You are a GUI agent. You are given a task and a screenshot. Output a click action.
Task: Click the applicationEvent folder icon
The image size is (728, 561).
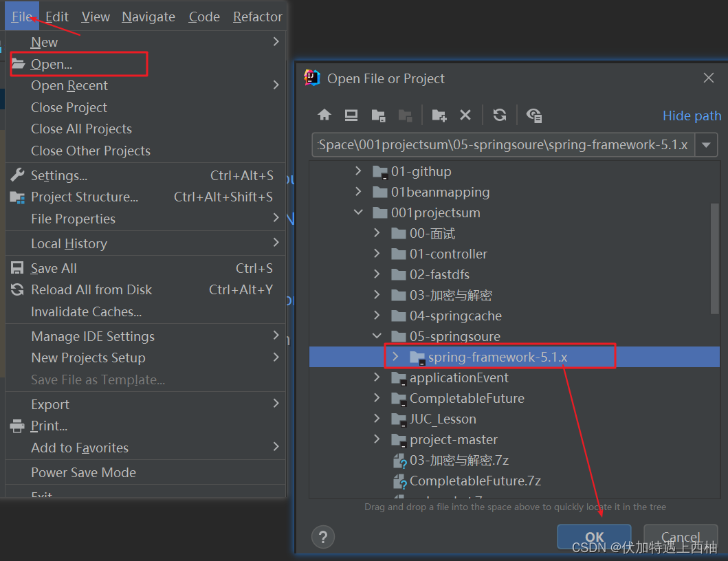point(399,378)
